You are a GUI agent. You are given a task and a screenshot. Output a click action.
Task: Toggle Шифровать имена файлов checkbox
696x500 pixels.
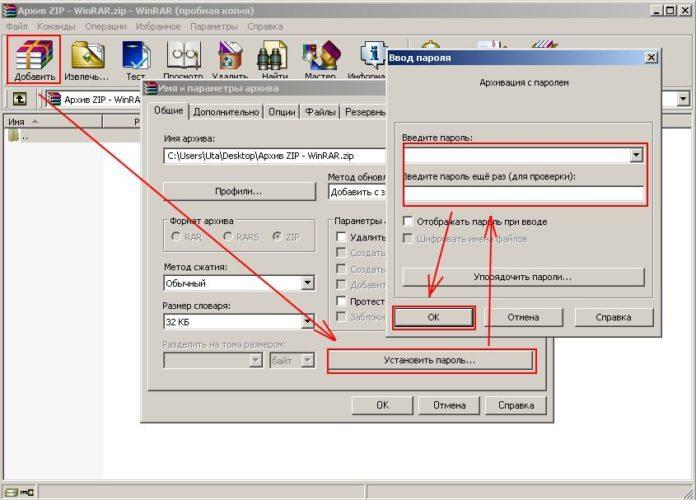(407, 238)
